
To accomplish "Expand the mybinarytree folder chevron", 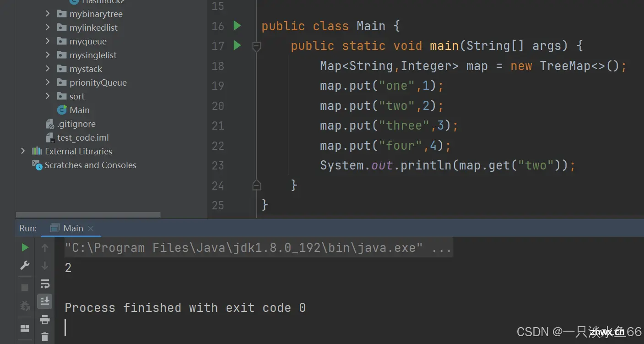I will click(x=48, y=14).
